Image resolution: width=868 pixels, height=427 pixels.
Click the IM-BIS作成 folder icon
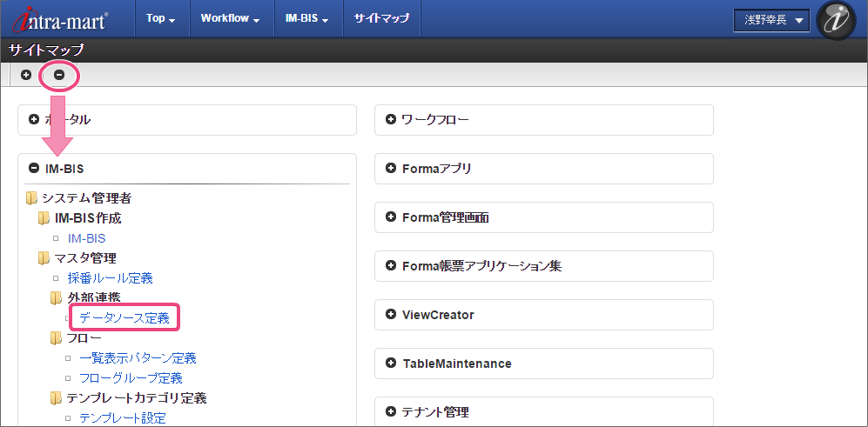pyautogui.click(x=44, y=218)
